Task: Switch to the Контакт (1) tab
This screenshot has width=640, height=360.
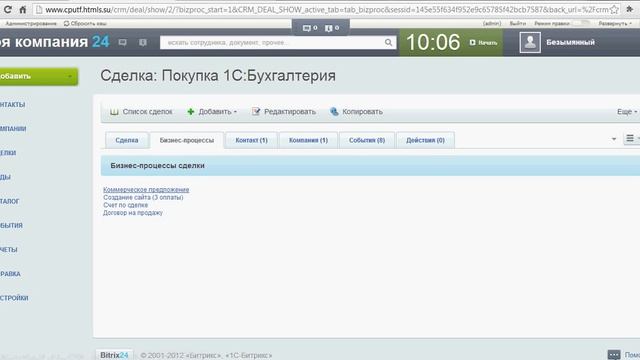Action: coord(251,140)
